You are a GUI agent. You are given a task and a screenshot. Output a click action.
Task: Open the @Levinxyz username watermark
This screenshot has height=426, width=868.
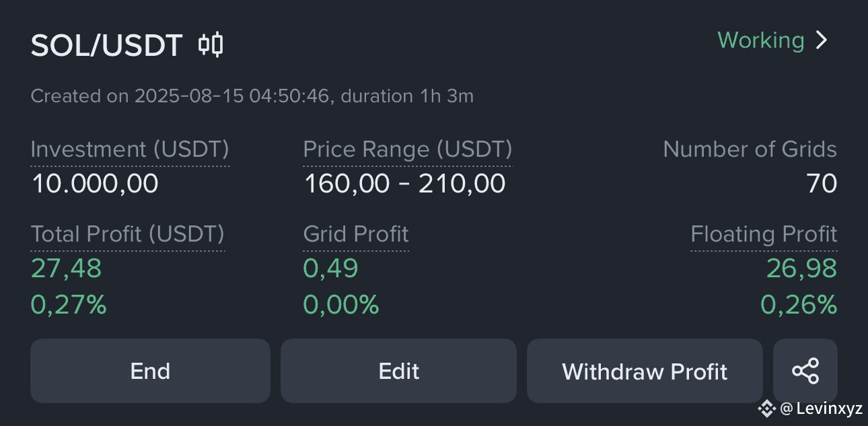tap(821, 409)
